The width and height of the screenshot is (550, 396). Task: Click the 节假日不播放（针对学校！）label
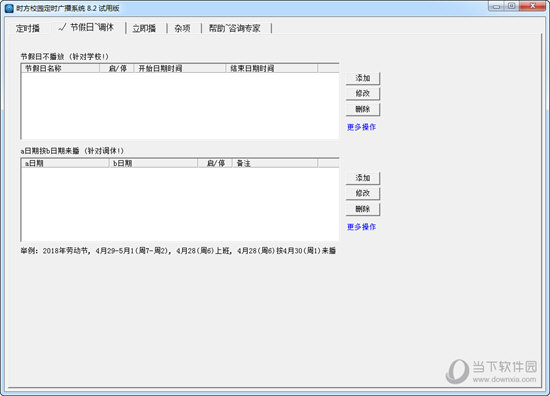65,56
